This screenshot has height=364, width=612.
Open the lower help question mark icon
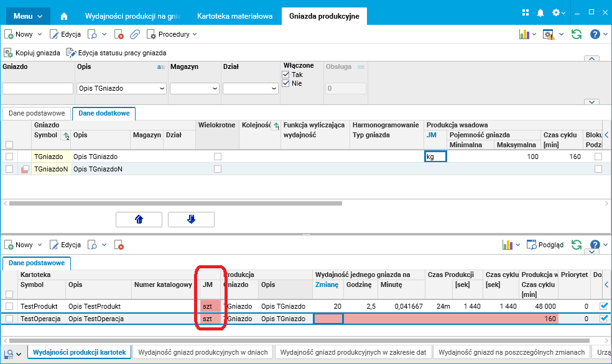point(595,245)
